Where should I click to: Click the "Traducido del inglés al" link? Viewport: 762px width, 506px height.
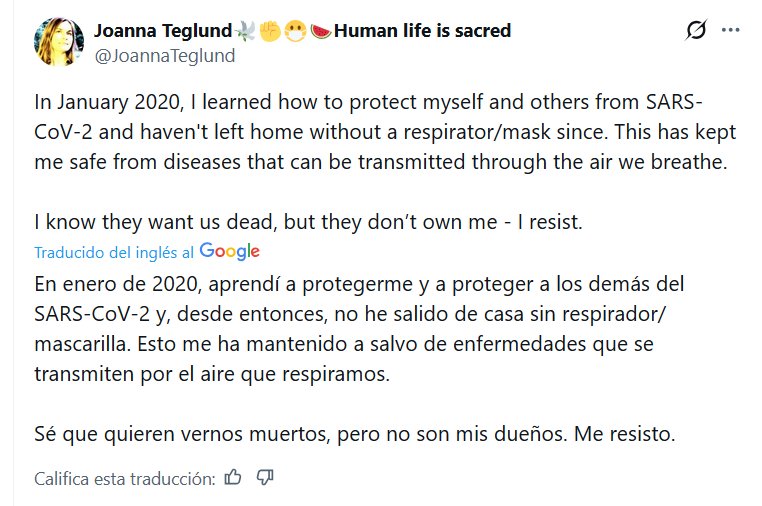click(x=114, y=253)
